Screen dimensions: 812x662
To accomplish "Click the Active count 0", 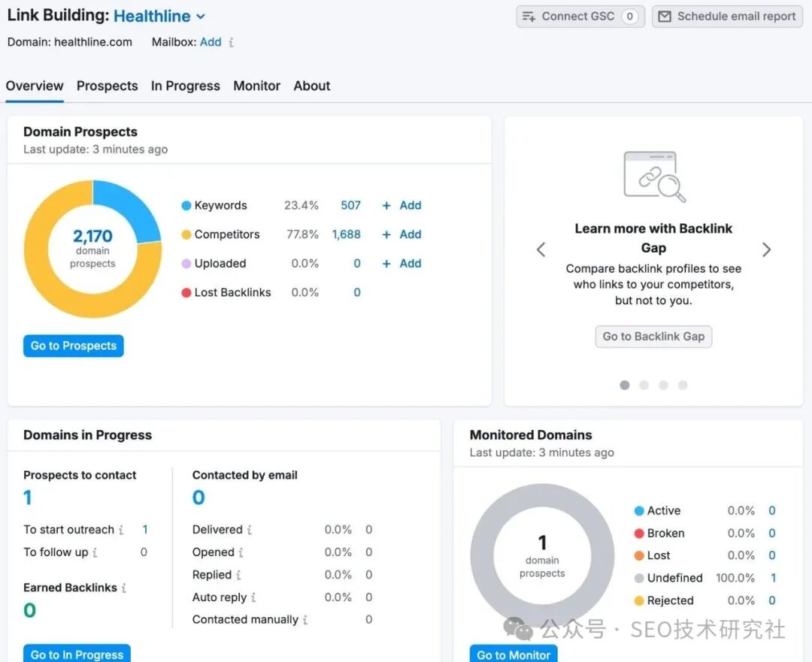I will tap(772, 511).
